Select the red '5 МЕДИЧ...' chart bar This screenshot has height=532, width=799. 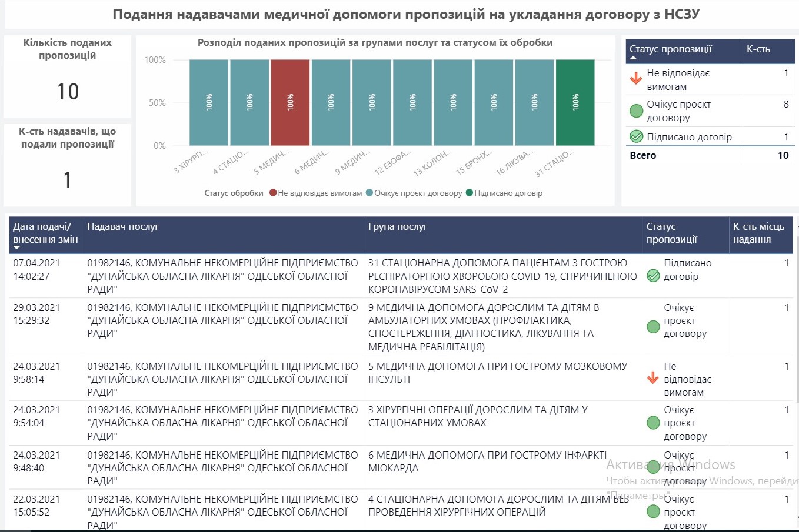(x=290, y=102)
